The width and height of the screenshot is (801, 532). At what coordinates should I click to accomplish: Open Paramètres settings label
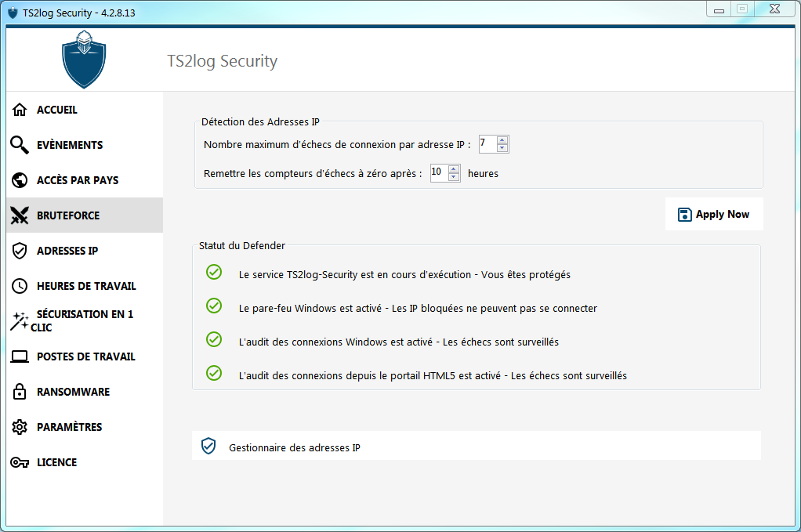(69, 427)
